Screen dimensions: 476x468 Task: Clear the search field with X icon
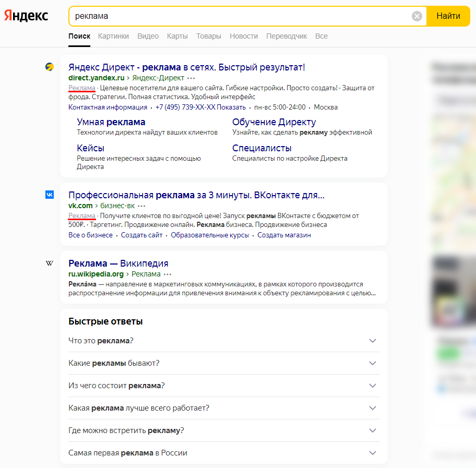click(417, 16)
